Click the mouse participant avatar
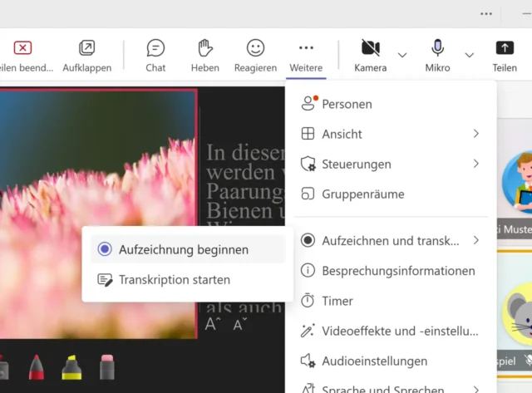 coord(519,315)
